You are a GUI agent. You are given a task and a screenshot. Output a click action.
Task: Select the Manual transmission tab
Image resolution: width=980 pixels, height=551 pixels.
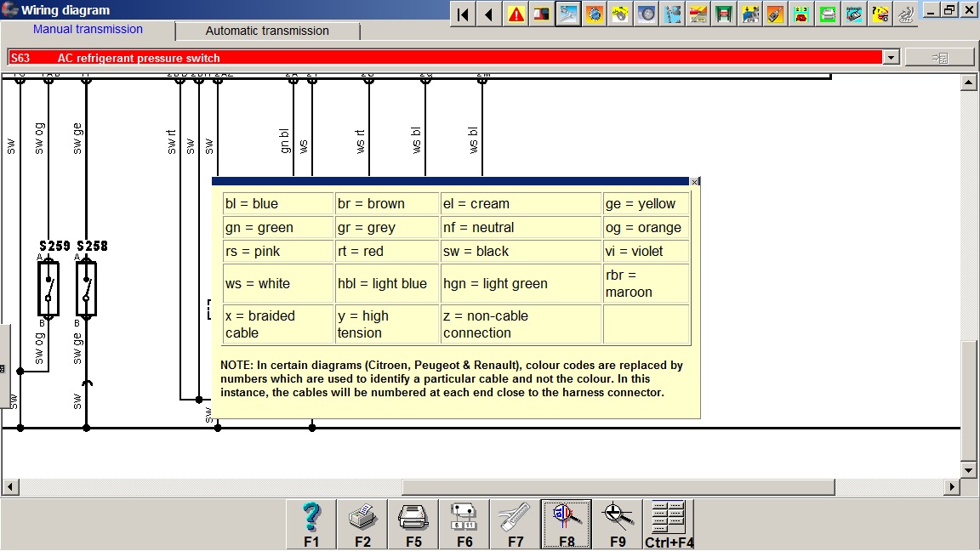[x=88, y=30]
